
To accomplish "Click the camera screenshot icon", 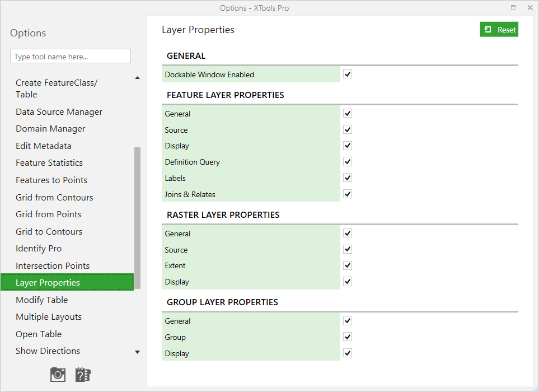I will (x=58, y=375).
